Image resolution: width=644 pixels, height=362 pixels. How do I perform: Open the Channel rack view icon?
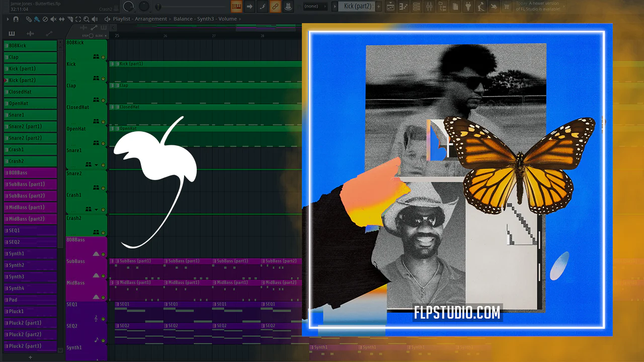[416, 7]
